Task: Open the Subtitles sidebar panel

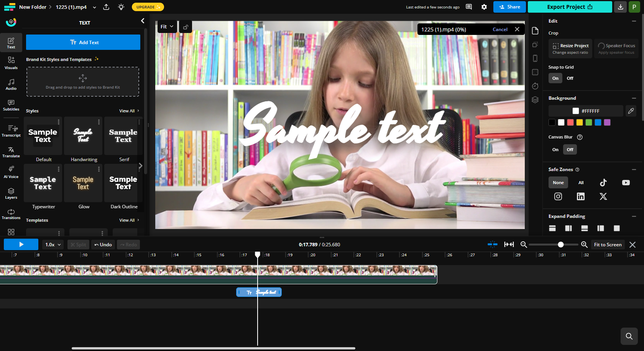Action: [11, 105]
